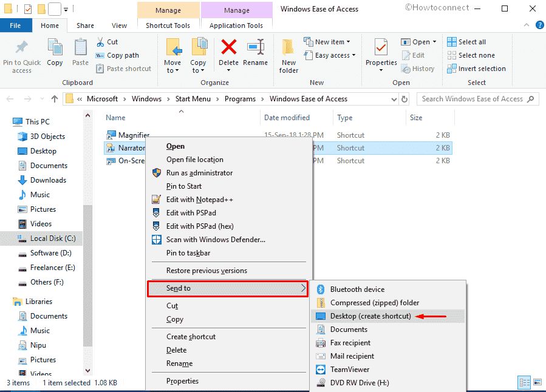546x392 pixels.
Task: Switch to large icons view button
Action: pyautogui.click(x=537, y=382)
